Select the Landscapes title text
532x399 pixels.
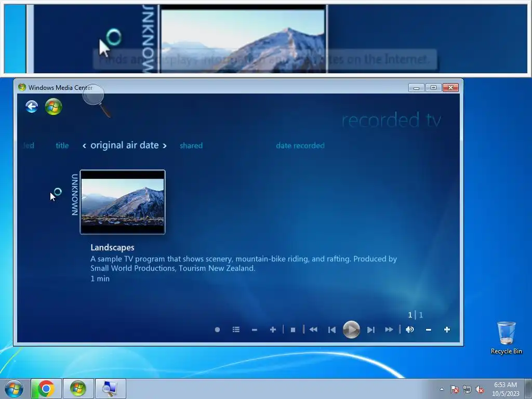112,247
